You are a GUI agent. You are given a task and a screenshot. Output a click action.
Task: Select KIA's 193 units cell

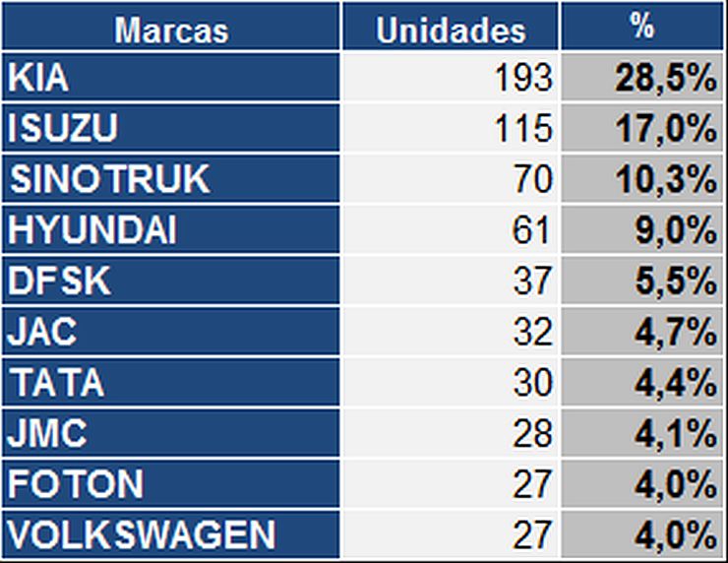point(451,78)
